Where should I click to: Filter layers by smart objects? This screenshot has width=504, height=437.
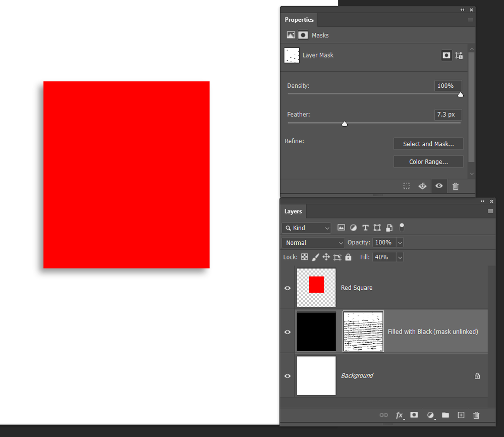389,228
